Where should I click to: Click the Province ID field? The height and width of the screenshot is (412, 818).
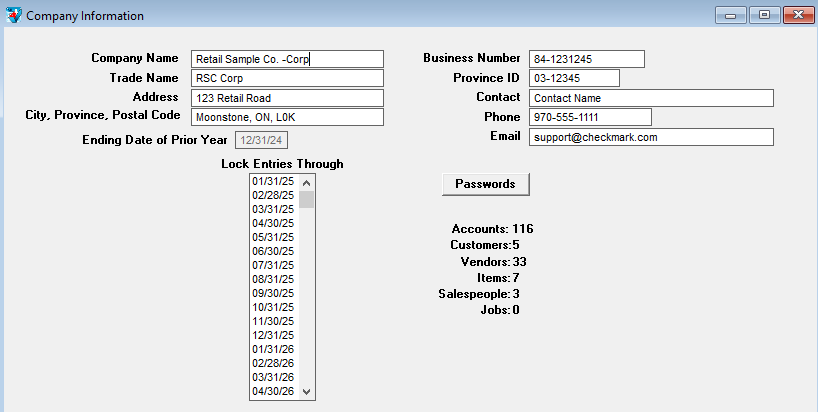click(574, 78)
